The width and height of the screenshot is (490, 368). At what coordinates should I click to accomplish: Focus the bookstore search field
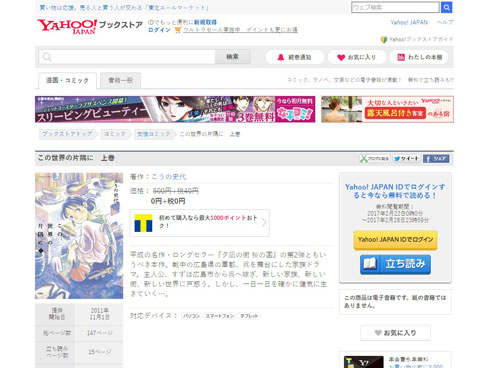click(127, 57)
